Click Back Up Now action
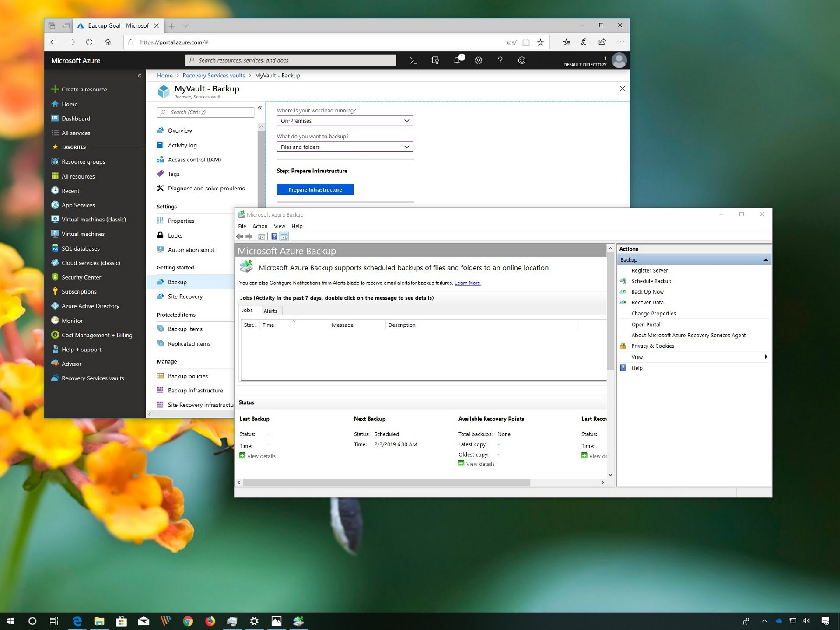840x630 pixels. pos(647,292)
